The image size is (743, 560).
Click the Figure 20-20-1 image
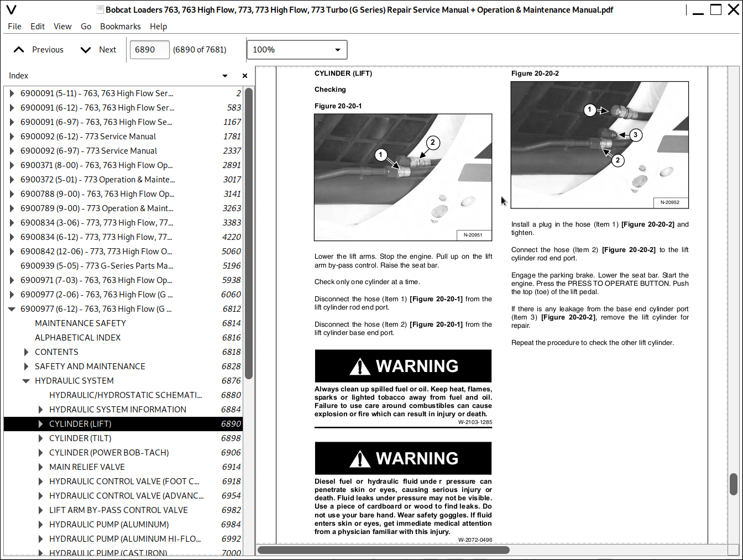[403, 177]
